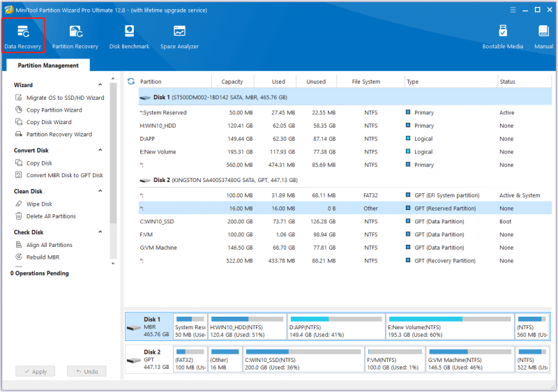The width and height of the screenshot is (558, 392).
Task: Launch Partition Recovery from the toolbar
Action: pos(75,37)
